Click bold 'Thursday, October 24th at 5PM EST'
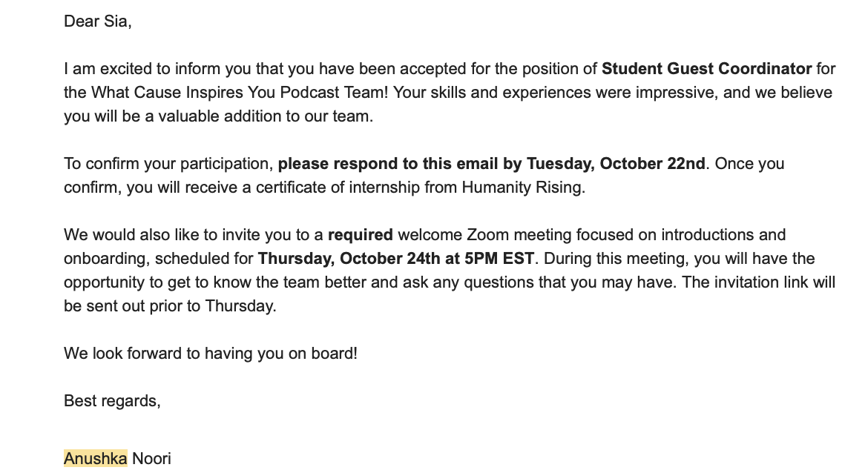The width and height of the screenshot is (868, 473). click(x=396, y=258)
